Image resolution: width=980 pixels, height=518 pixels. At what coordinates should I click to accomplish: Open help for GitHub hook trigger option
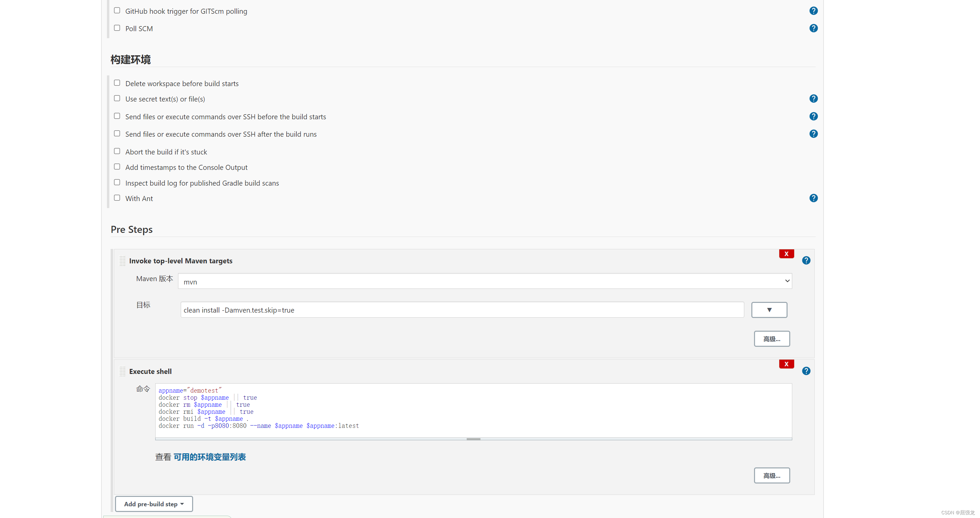[813, 10]
